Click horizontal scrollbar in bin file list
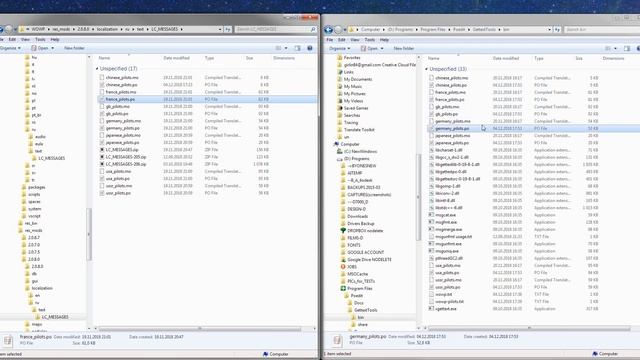 pyautogui.click(x=529, y=329)
